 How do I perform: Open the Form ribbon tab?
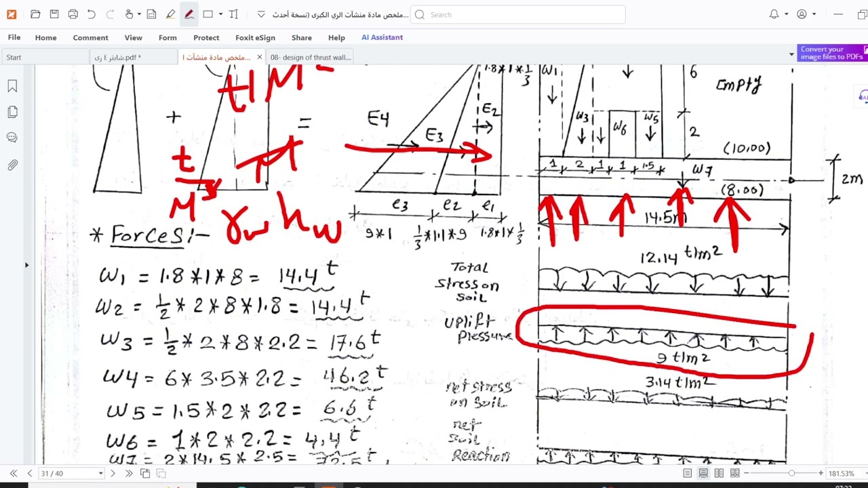click(x=167, y=37)
